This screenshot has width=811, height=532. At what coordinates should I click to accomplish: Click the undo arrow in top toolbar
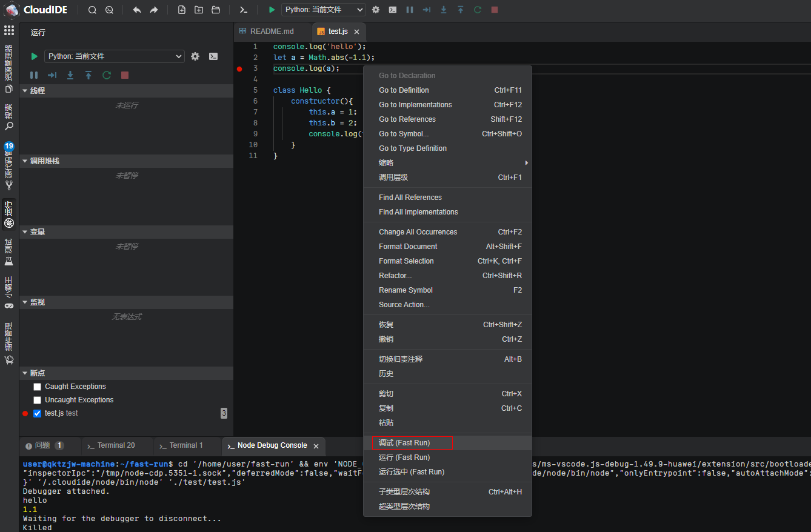point(136,10)
